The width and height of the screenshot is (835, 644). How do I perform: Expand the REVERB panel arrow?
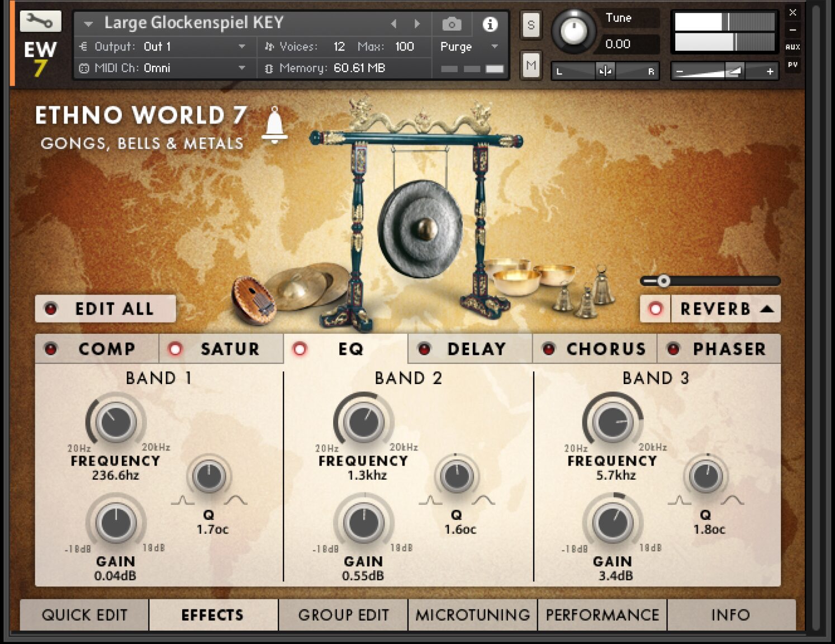coord(767,309)
